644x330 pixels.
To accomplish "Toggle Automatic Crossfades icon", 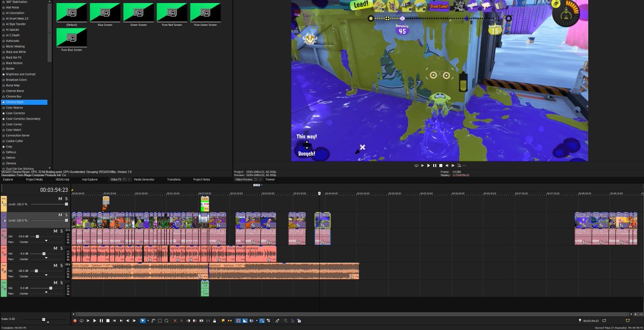I will [x=245, y=321].
